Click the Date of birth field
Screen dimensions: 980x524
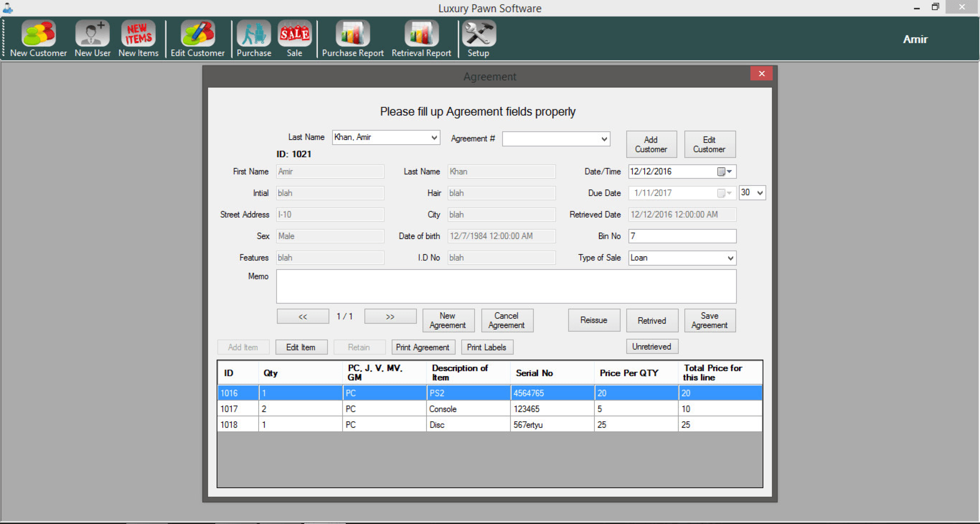coord(501,236)
